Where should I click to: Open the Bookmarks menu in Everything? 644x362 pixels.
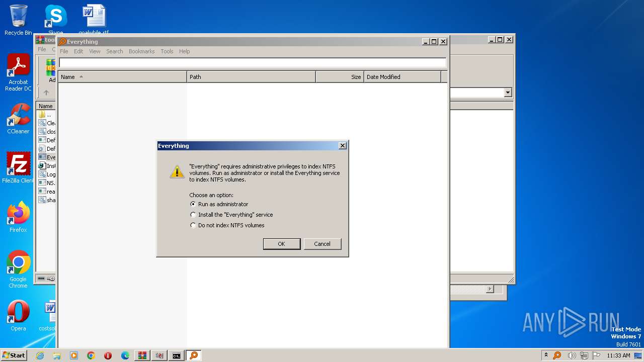tap(141, 51)
